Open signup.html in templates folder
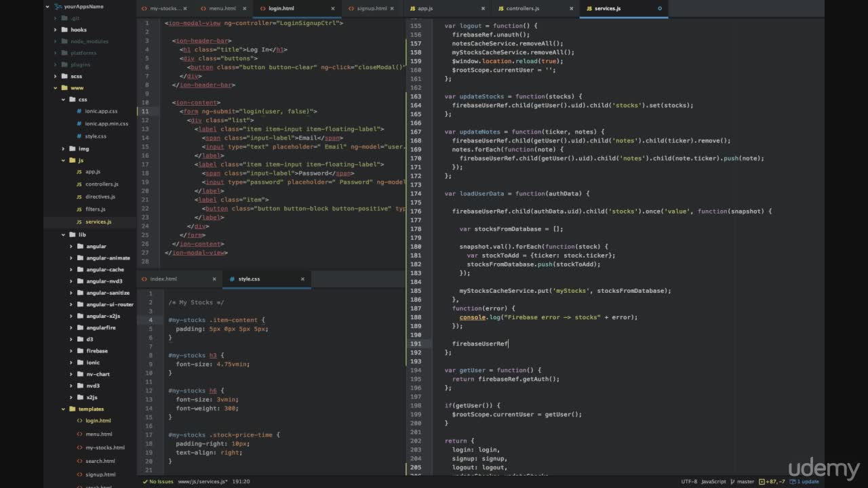The height and width of the screenshot is (488, 868). point(100,474)
